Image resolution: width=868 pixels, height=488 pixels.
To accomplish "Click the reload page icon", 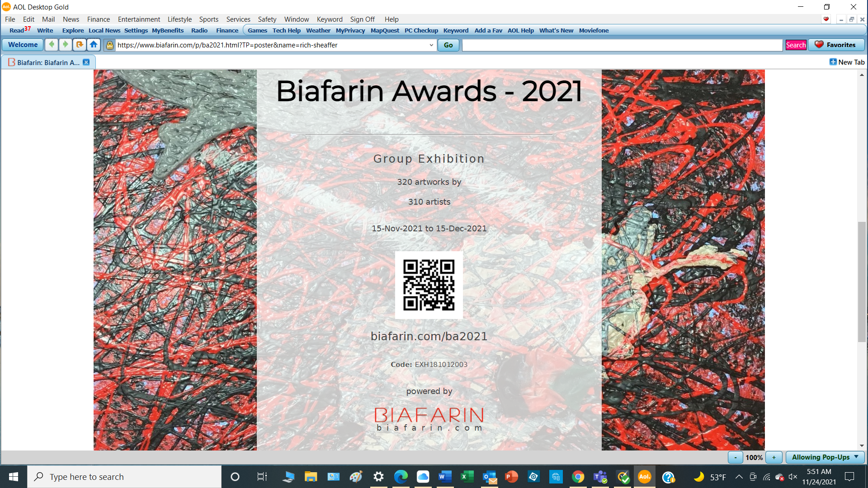I will (80, 45).
